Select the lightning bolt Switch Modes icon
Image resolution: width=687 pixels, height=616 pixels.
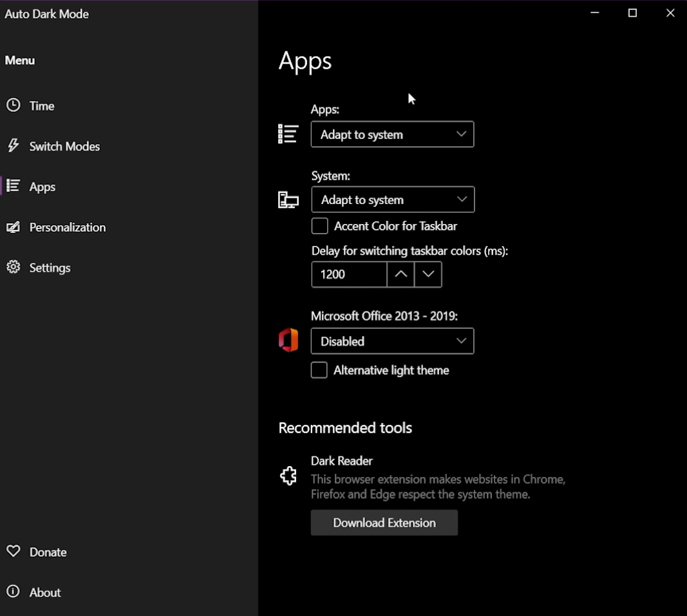pos(14,146)
